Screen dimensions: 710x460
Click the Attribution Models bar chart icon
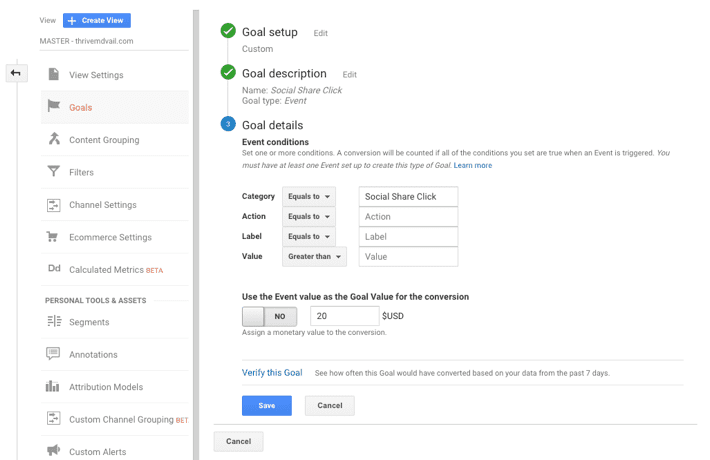coord(53,386)
